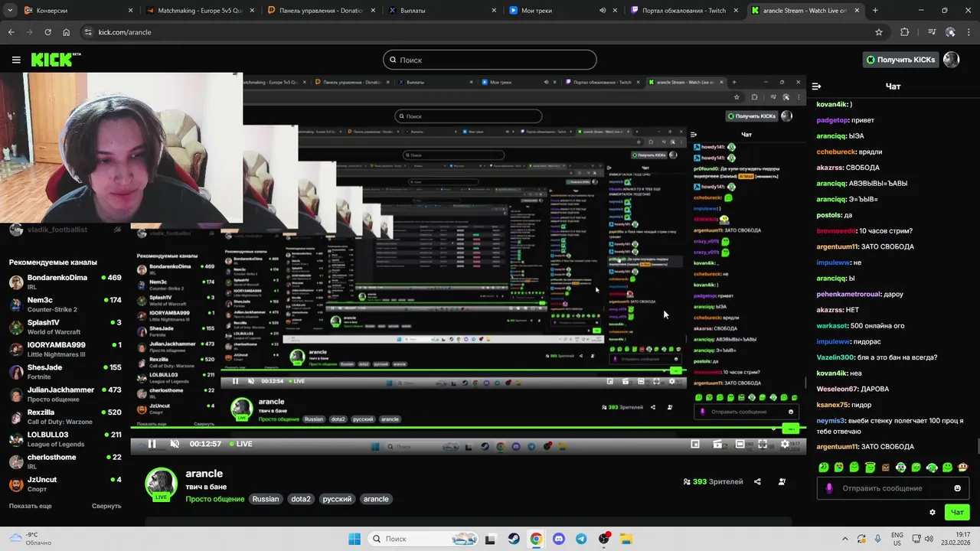The image size is (980, 551).
Task: Click the purple microphone icon in chat
Action: (x=829, y=488)
